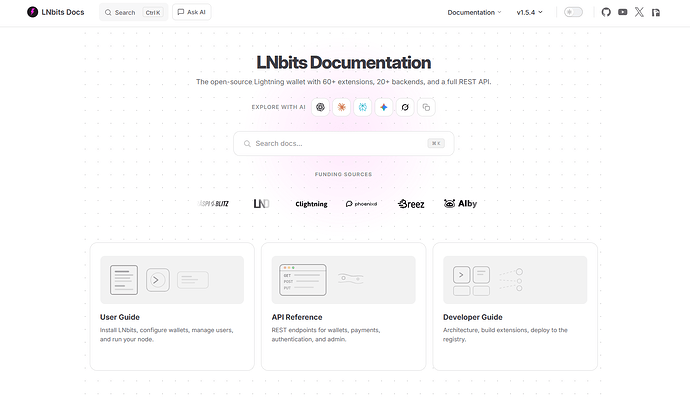Image resolution: width=690 pixels, height=397 pixels.
Task: Open the X (Twitter) profile icon
Action: coord(639,12)
